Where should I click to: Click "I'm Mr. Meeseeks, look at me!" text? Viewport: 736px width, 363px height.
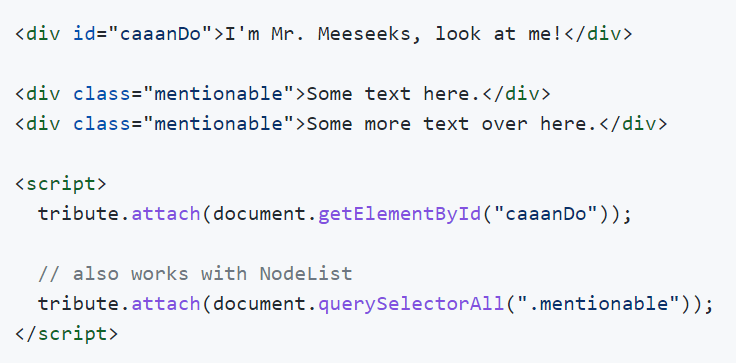(x=394, y=35)
